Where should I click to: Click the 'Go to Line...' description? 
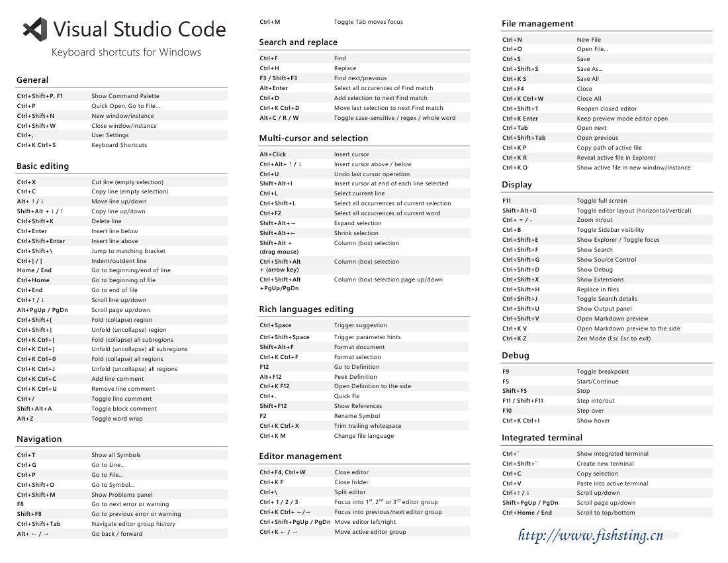point(108,465)
